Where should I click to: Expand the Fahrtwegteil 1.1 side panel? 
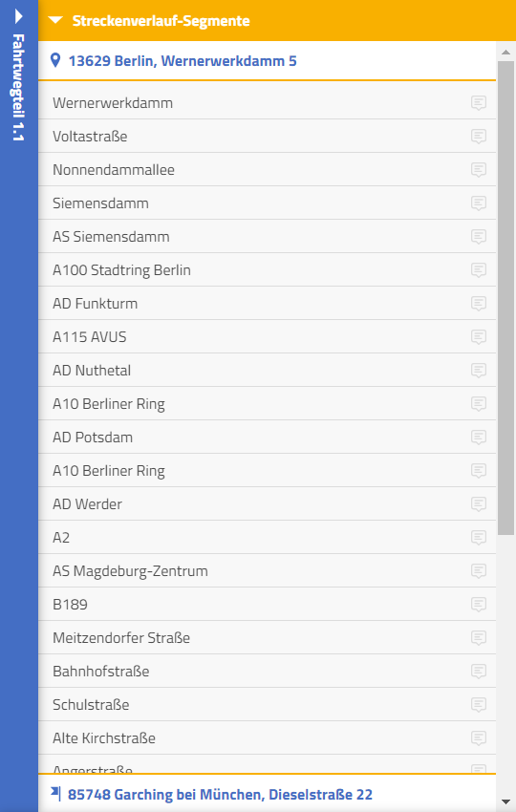point(19,16)
